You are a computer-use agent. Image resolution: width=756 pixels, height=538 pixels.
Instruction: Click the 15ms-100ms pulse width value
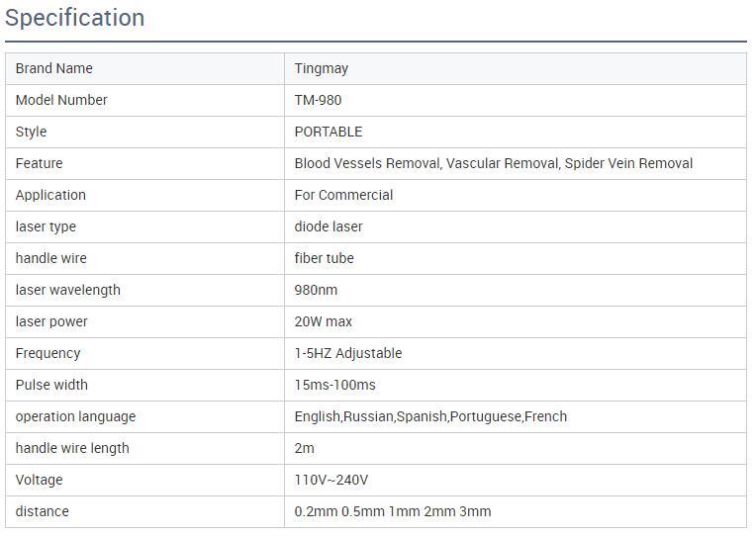[x=335, y=385]
